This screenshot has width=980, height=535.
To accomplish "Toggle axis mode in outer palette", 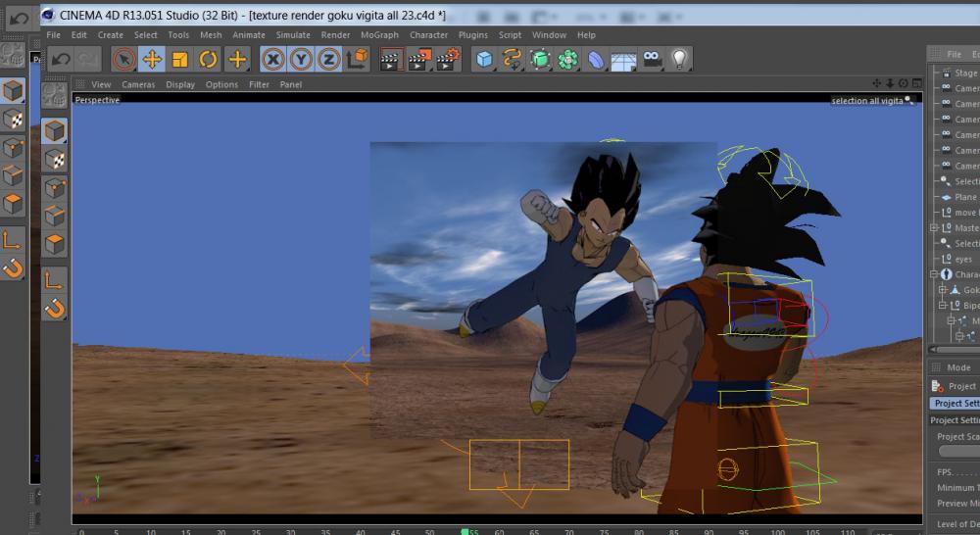I will pos(13,240).
